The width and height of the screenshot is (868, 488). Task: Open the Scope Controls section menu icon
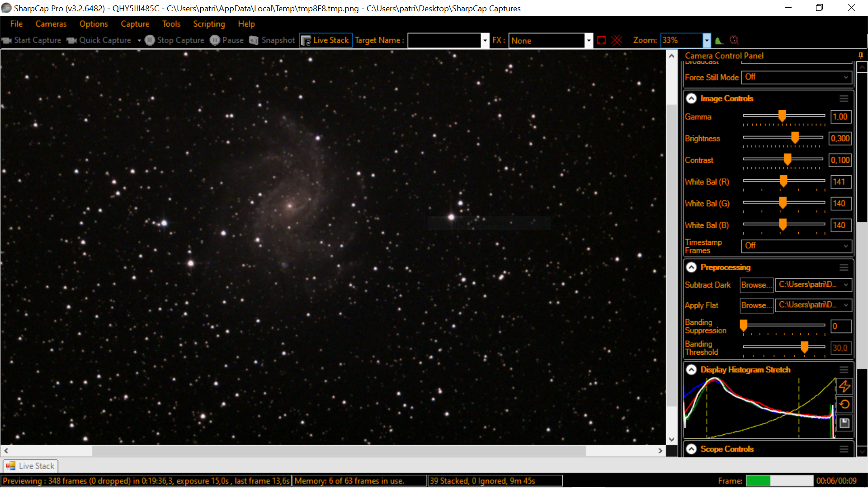click(844, 449)
